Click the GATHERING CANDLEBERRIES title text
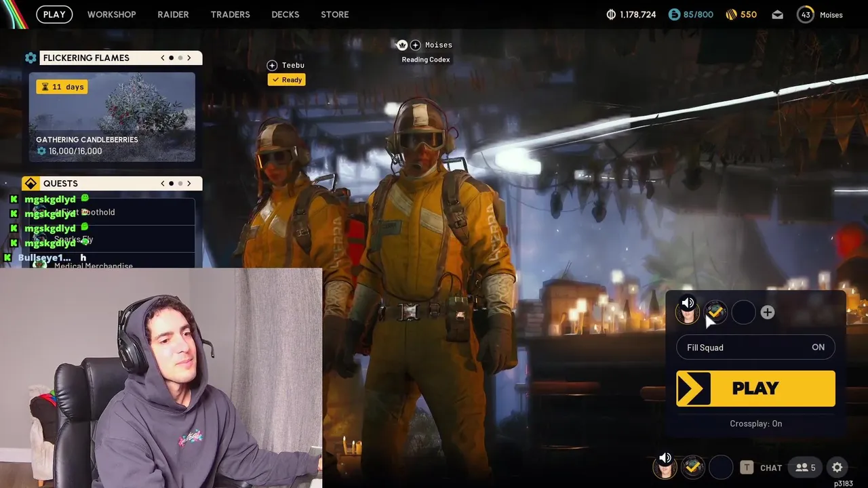Screen dimensions: 868x488 (x=87, y=140)
